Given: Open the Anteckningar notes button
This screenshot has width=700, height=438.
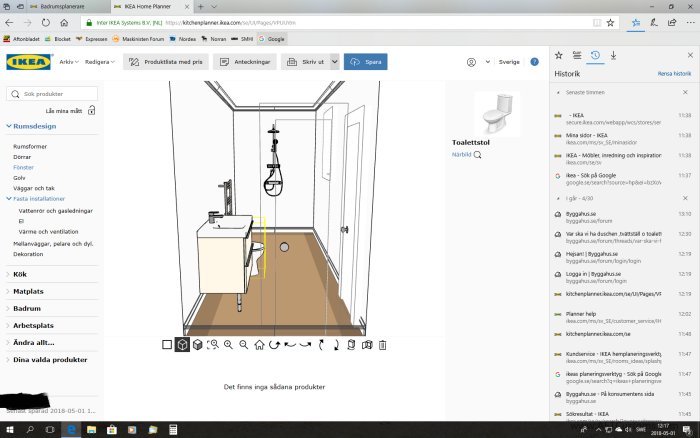Looking at the screenshot, I should tap(245, 62).
